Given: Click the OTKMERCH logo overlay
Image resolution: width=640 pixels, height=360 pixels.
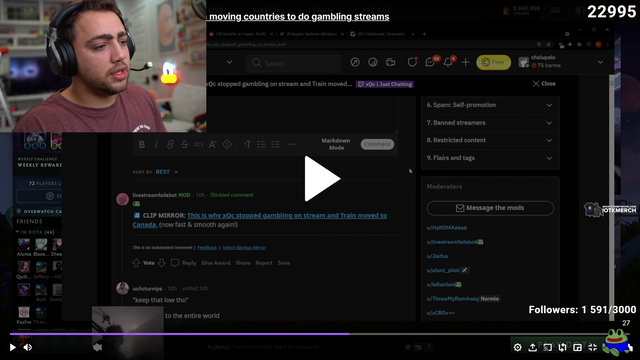Looking at the screenshot, I should pyautogui.click(x=610, y=209).
